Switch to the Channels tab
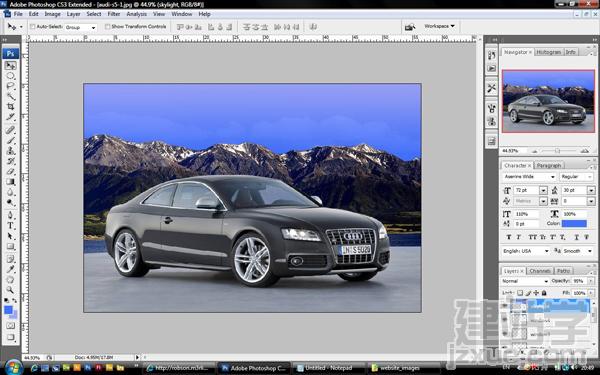The width and height of the screenshot is (600, 375). 540,271
